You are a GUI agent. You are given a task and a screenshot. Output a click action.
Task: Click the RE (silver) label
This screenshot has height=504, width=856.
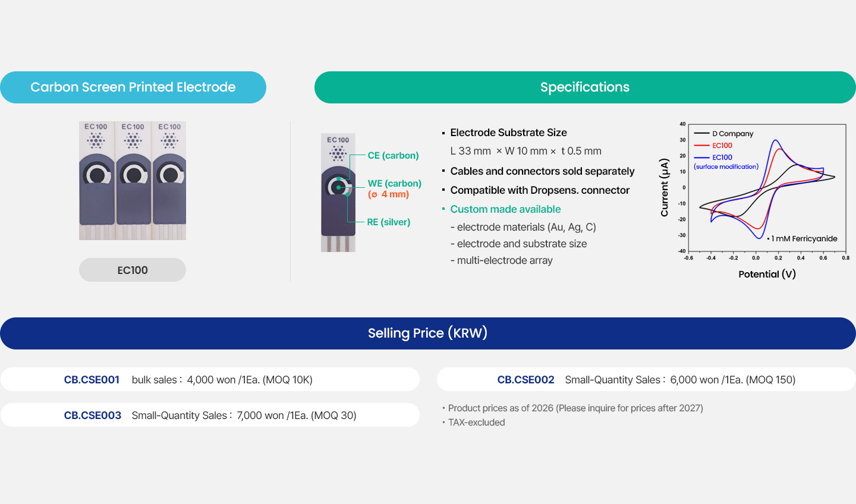388,222
